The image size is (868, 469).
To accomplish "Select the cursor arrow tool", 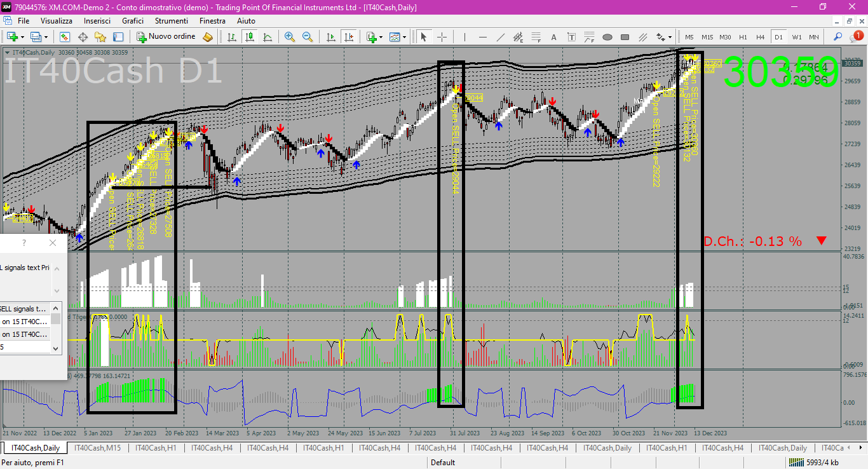I will tap(424, 37).
